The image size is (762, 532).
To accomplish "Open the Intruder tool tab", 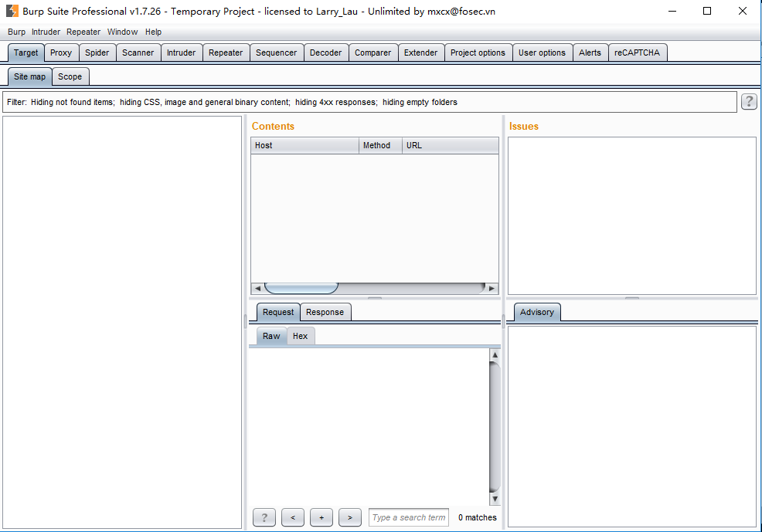I will tap(182, 53).
